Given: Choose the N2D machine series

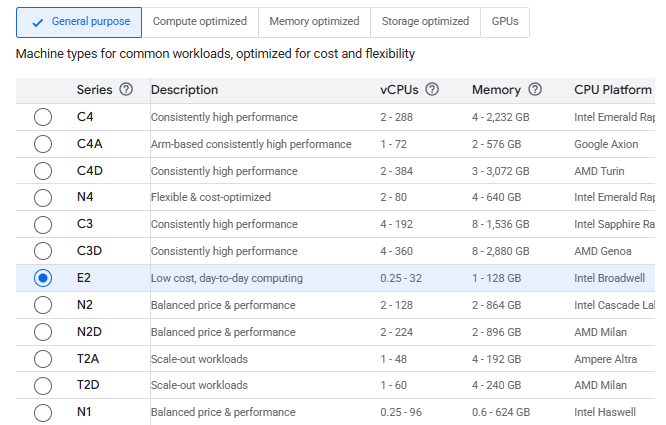Looking at the screenshot, I should (x=43, y=332).
